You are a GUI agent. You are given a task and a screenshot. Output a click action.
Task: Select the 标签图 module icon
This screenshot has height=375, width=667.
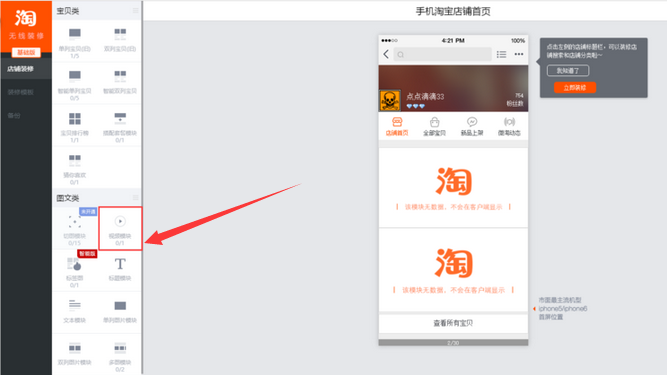74,264
